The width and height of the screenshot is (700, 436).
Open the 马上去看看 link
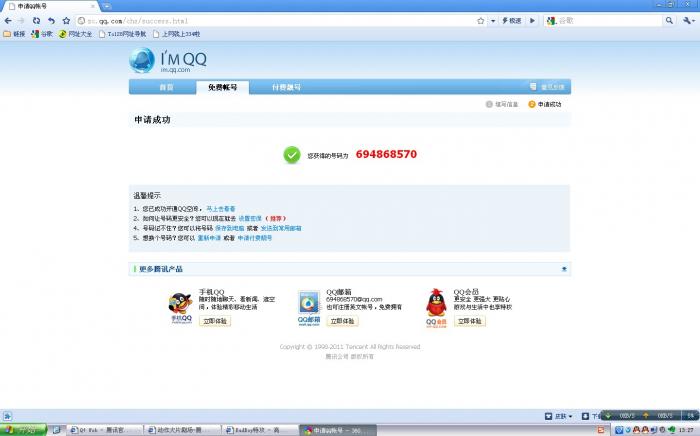point(221,209)
